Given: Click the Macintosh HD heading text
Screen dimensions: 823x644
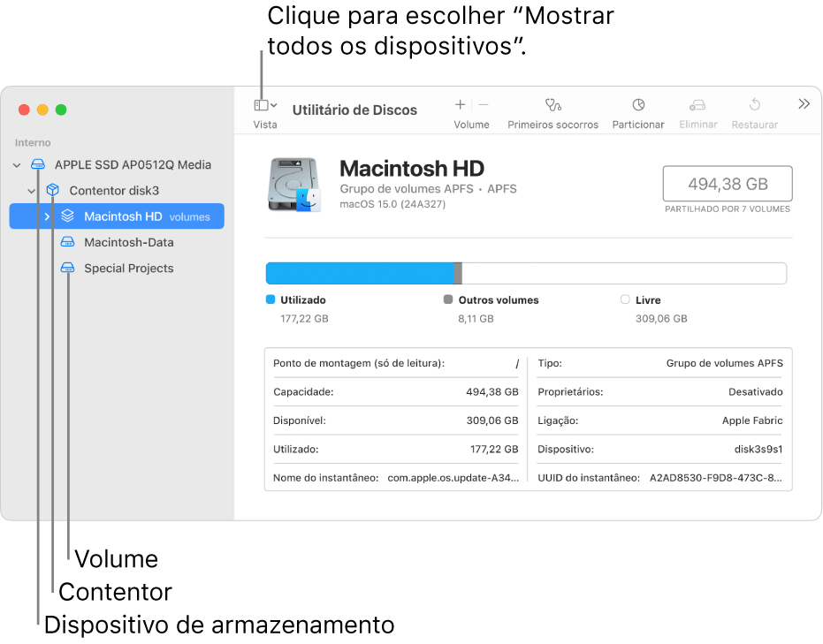Looking at the screenshot, I should [x=412, y=169].
